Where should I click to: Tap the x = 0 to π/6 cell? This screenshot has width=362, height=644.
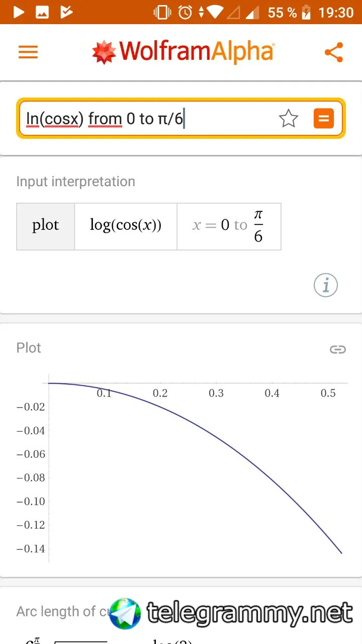[229, 226]
